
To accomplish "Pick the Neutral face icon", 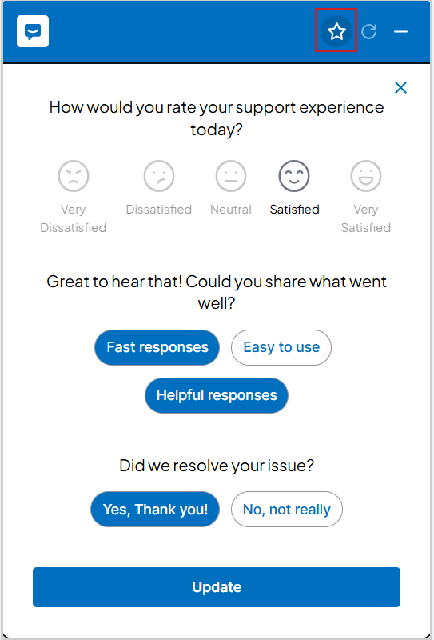I will [231, 176].
